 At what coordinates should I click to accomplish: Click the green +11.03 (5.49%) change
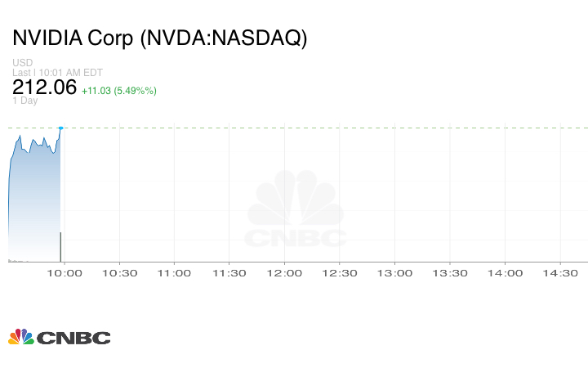pyautogui.click(x=119, y=90)
